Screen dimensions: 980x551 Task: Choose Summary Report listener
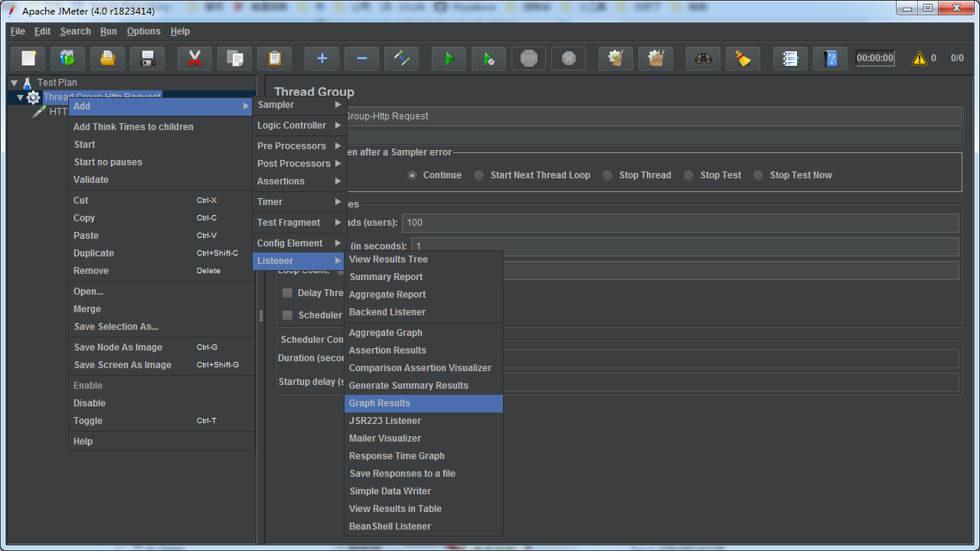423,277
